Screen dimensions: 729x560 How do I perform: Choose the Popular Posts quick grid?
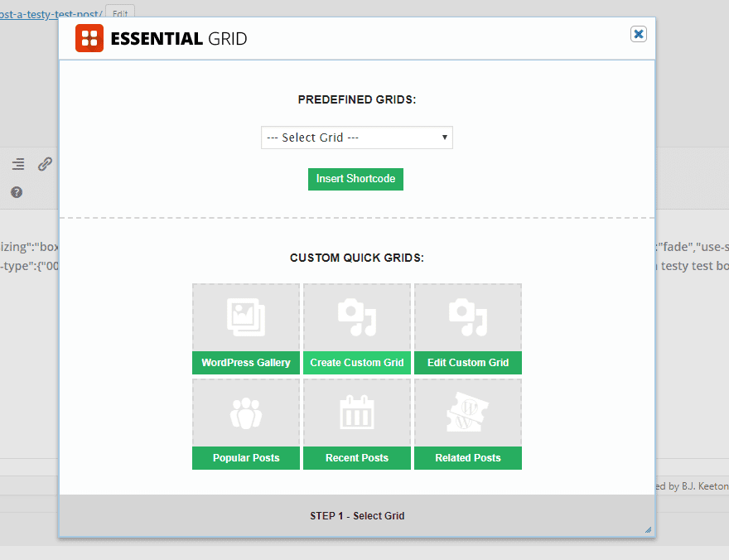pos(245,458)
